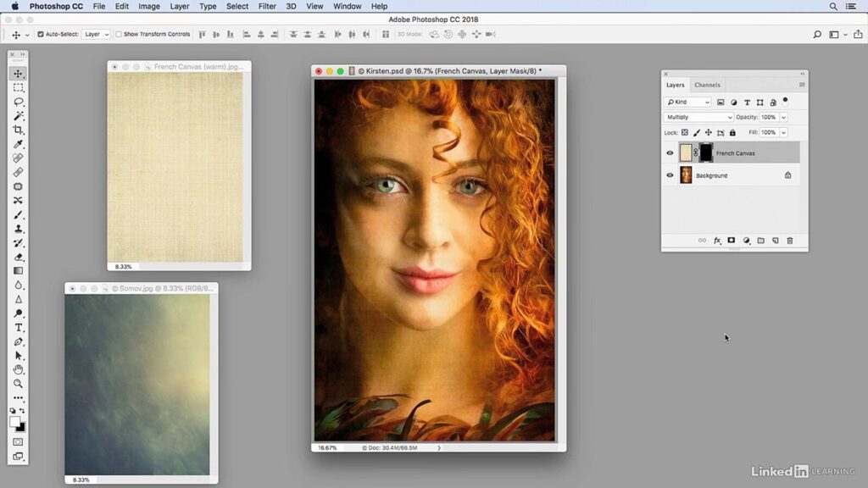The image size is (868, 488).
Task: Disable the Auto-Select checkbox
Action: (x=41, y=35)
